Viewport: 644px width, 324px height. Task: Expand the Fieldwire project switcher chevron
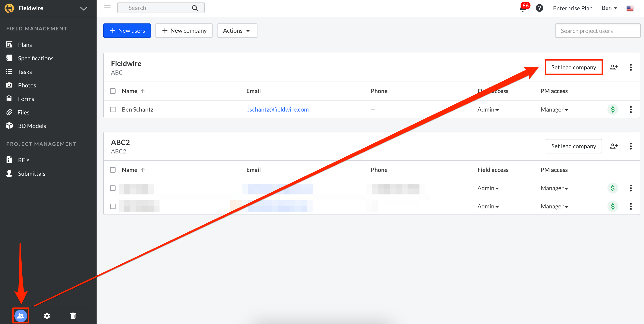click(83, 8)
